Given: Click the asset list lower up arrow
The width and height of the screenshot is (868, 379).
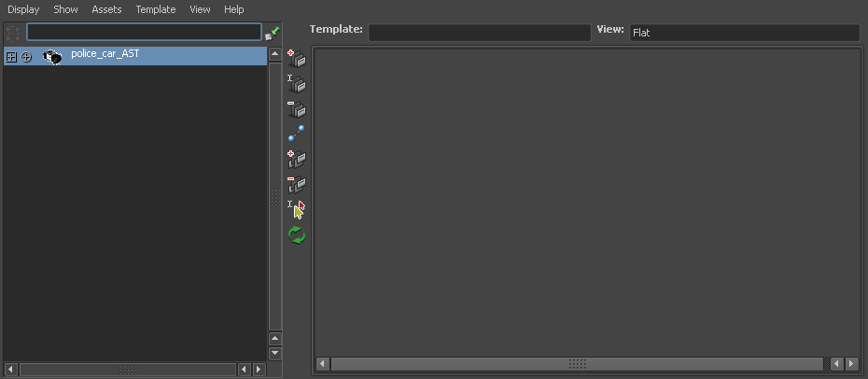Looking at the screenshot, I should (275, 339).
